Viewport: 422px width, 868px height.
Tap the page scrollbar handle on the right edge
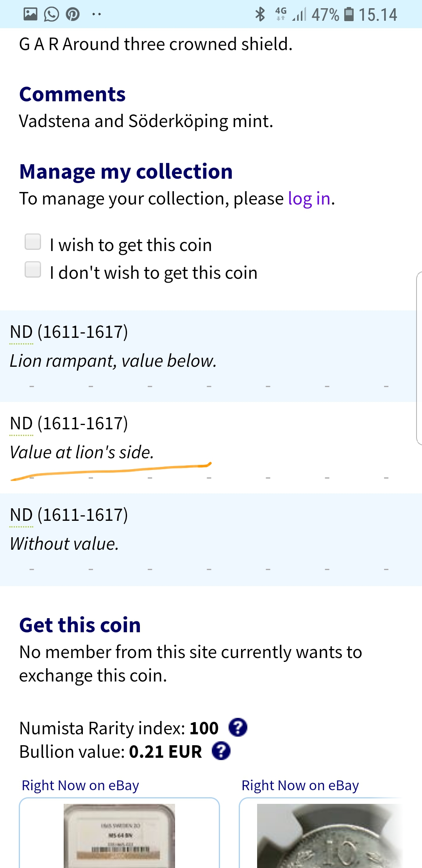point(419,358)
